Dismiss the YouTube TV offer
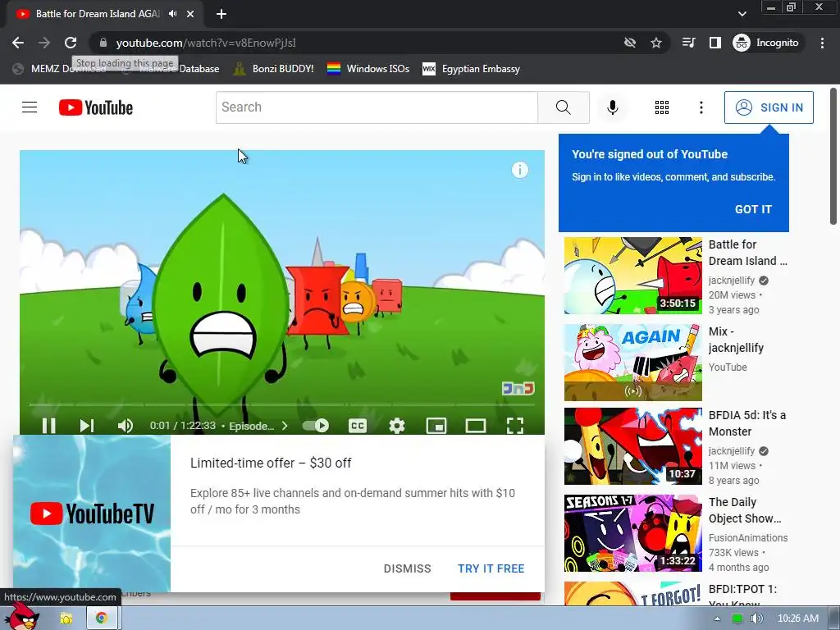The image size is (840, 630). pyautogui.click(x=407, y=568)
